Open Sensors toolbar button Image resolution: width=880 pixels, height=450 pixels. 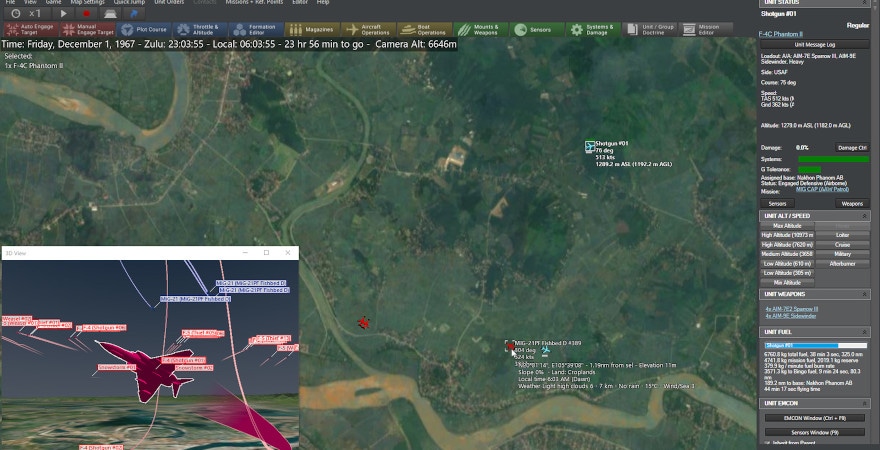[x=537, y=29]
